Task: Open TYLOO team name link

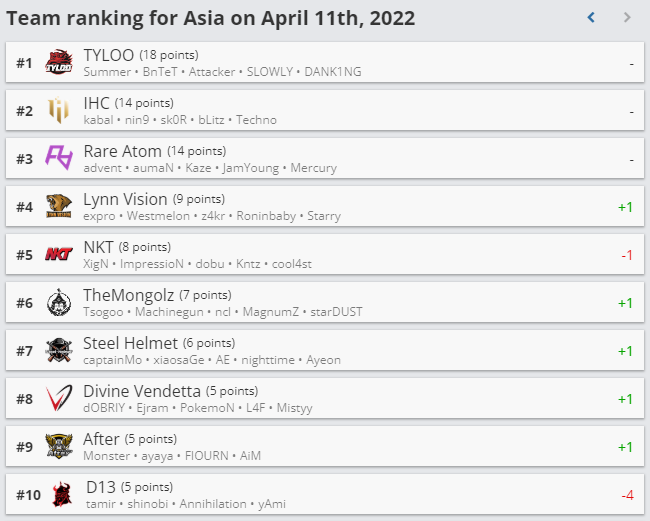Action: 109,55
